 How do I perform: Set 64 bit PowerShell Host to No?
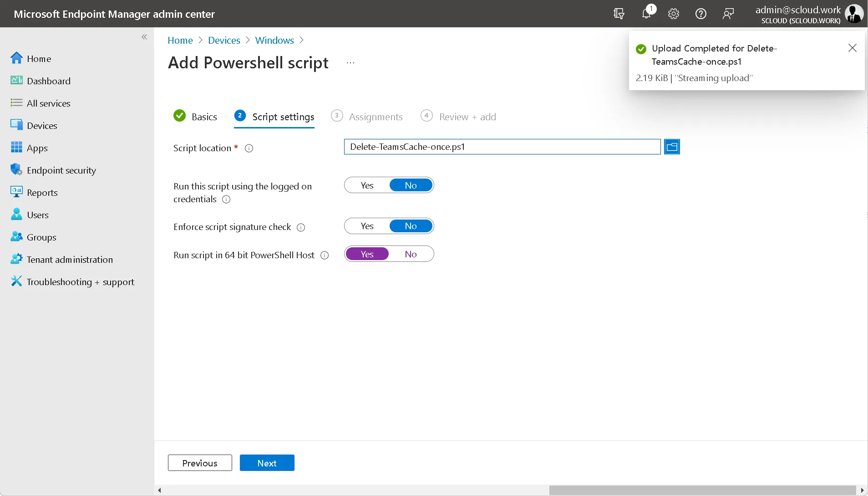click(x=411, y=254)
